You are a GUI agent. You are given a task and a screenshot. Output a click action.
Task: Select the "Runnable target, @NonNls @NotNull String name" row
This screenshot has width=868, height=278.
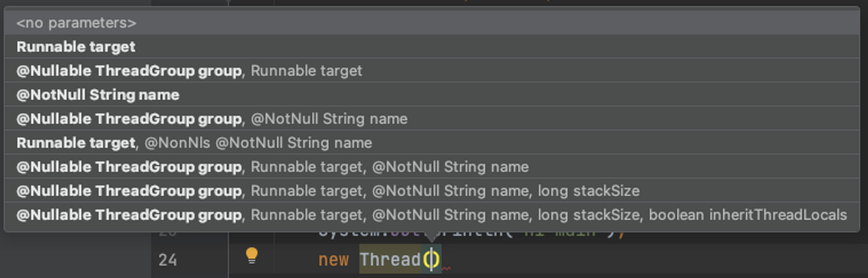point(432,142)
